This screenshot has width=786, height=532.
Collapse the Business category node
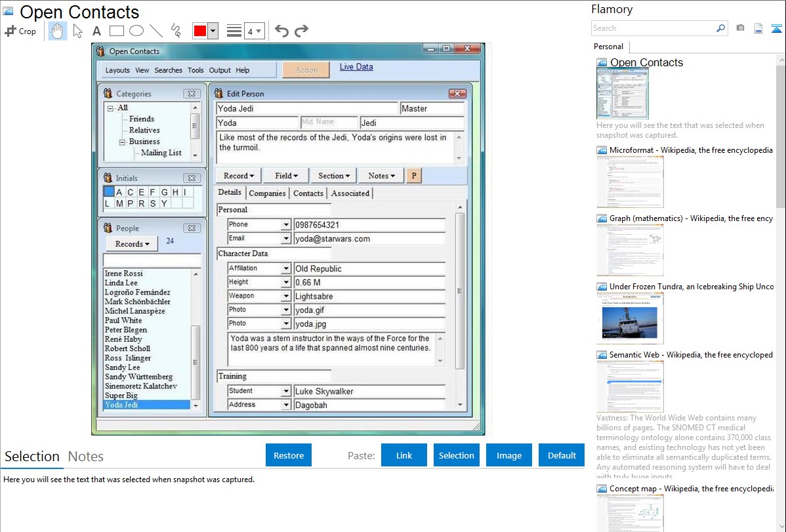click(x=122, y=142)
